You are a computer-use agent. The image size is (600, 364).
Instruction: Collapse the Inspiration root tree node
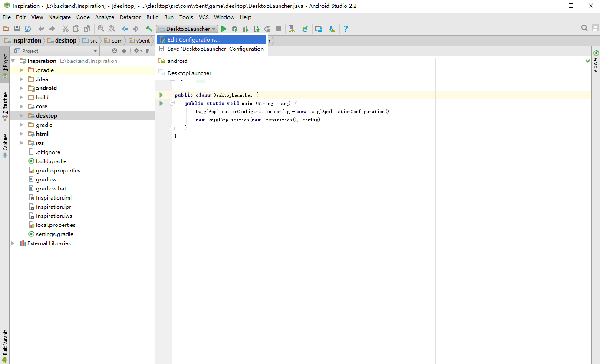[x=13, y=61]
